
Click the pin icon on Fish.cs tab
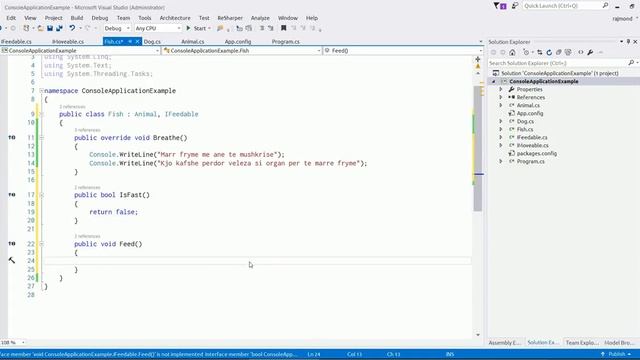click(130, 42)
